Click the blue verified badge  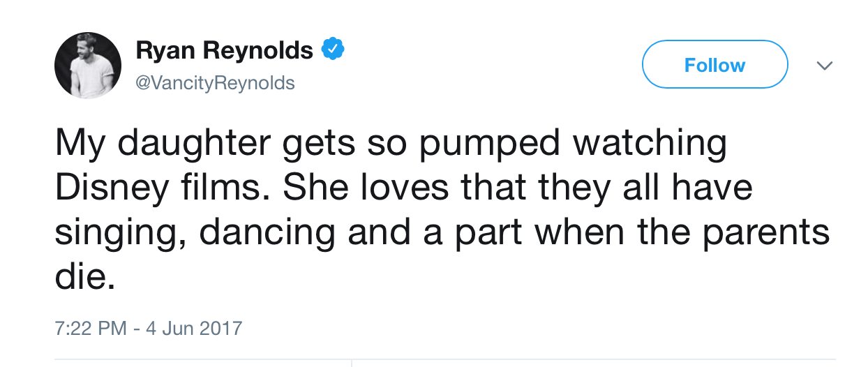point(332,50)
